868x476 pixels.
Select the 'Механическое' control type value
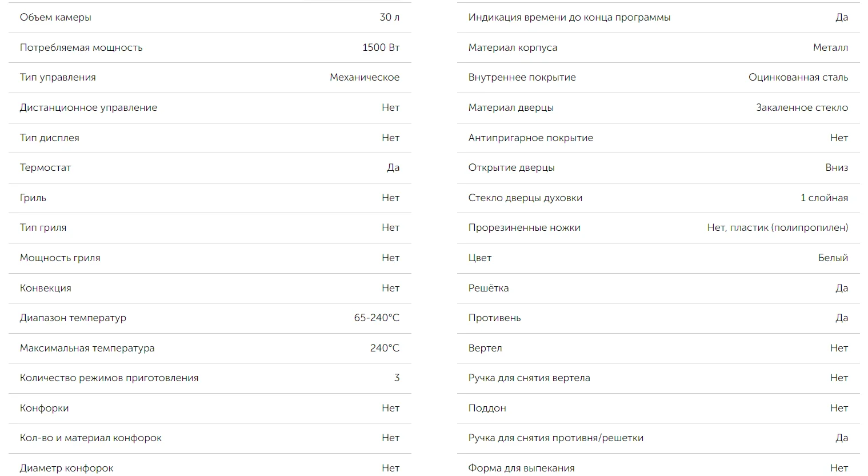[365, 77]
